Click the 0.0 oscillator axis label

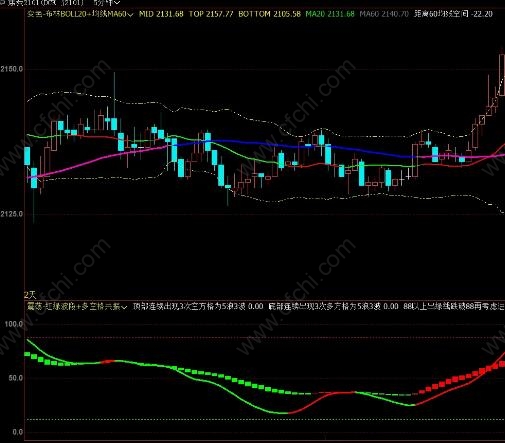[18, 432]
